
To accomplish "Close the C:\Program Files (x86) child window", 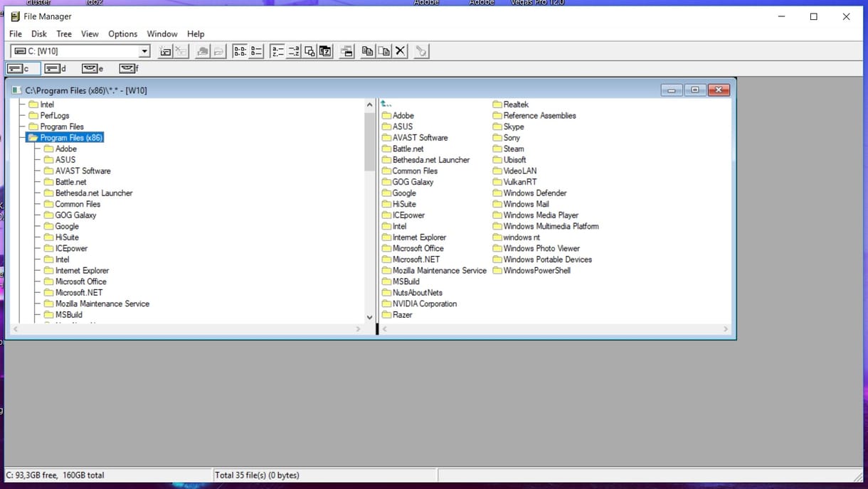I will point(719,90).
